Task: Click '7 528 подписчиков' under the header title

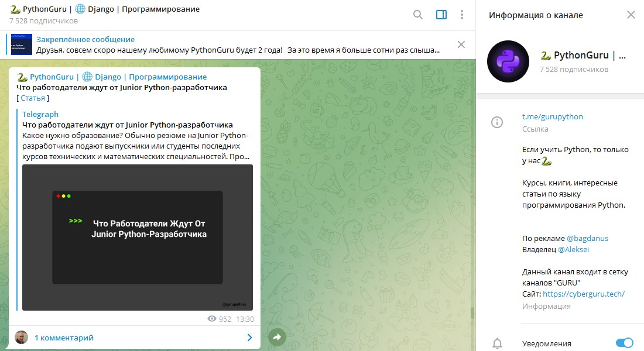Action: point(43,21)
